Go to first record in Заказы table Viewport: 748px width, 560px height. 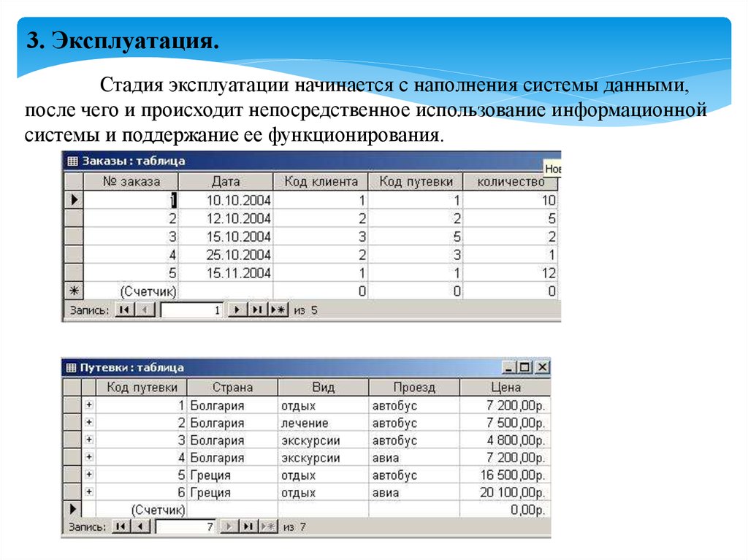(x=125, y=310)
